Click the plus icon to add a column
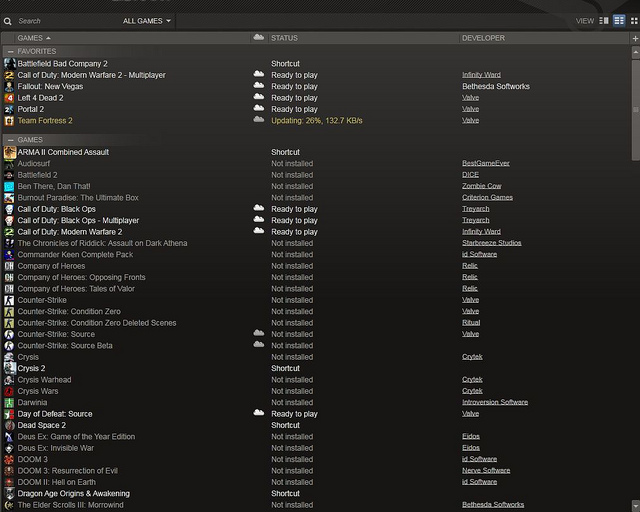This screenshot has width=640, height=512. (x=635, y=38)
